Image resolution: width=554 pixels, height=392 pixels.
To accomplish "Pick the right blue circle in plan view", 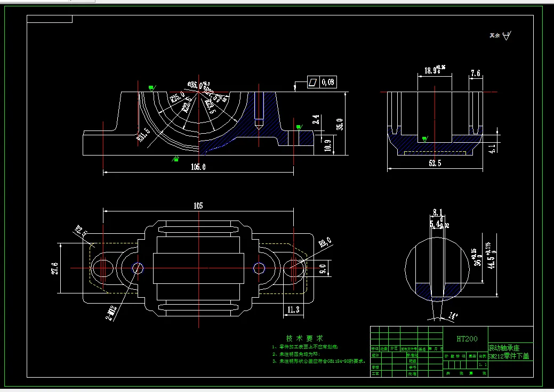I will (259, 268).
